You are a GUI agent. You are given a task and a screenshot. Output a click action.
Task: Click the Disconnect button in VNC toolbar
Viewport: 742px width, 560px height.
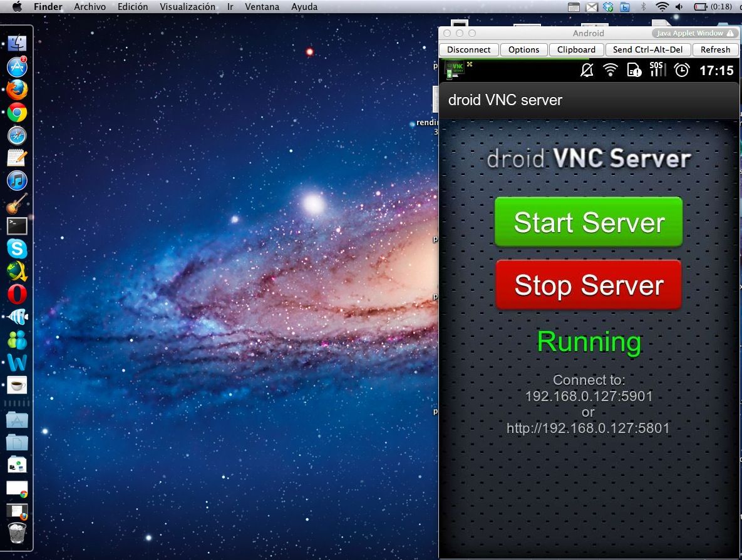(469, 49)
